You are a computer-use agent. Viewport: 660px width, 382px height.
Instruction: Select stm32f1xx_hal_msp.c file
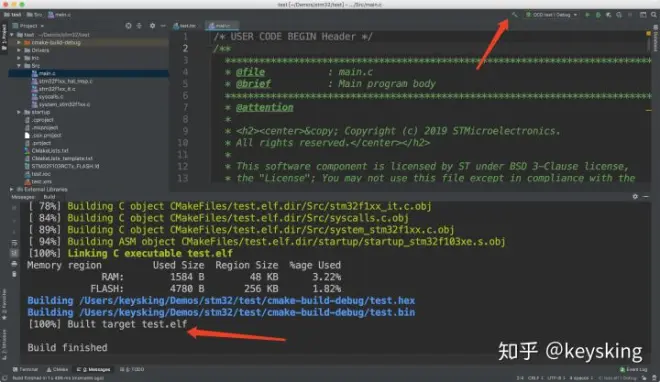click(x=62, y=81)
